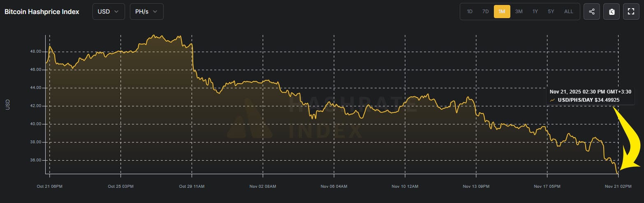
Task: Click the USD/PHS/DAY $34.49925 tooltip value
Action: pos(588,100)
